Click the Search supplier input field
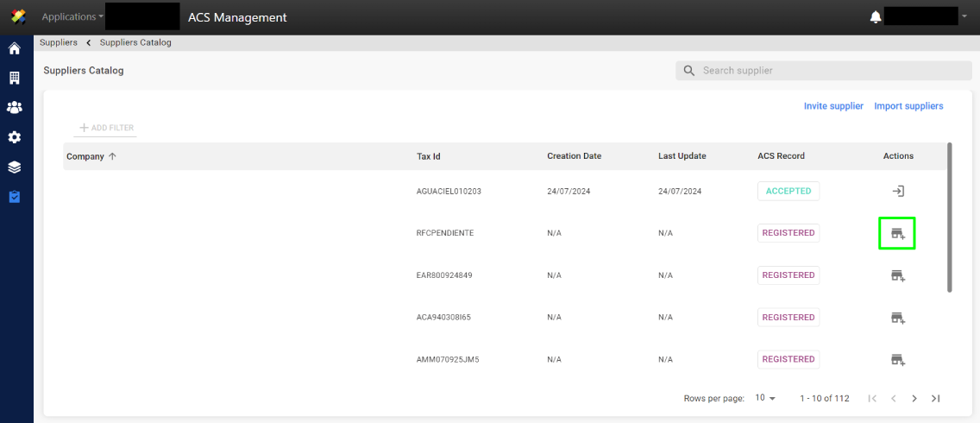The height and width of the screenshot is (423, 980). coord(823,71)
